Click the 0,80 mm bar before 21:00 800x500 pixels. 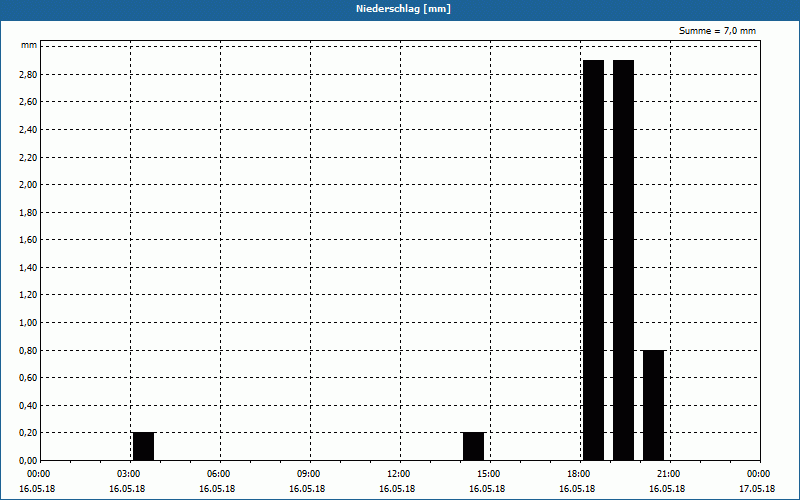(654, 405)
